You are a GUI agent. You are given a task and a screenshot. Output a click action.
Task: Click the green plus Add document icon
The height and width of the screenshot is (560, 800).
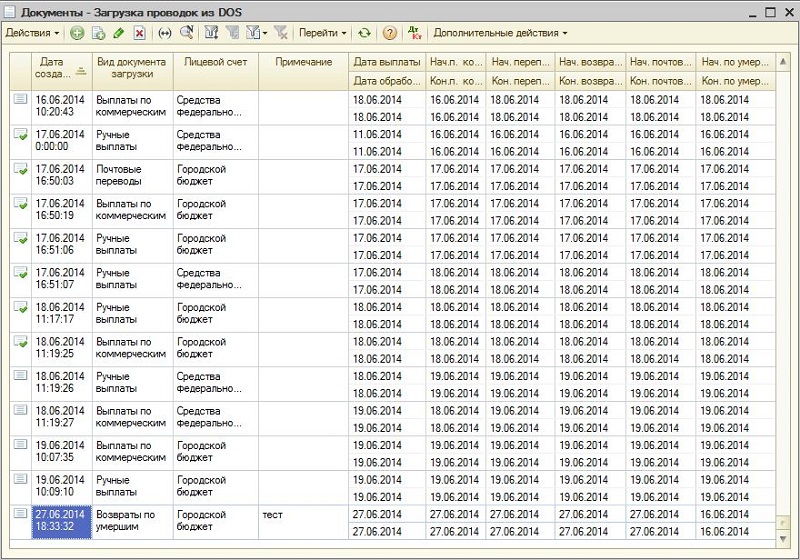(x=77, y=33)
